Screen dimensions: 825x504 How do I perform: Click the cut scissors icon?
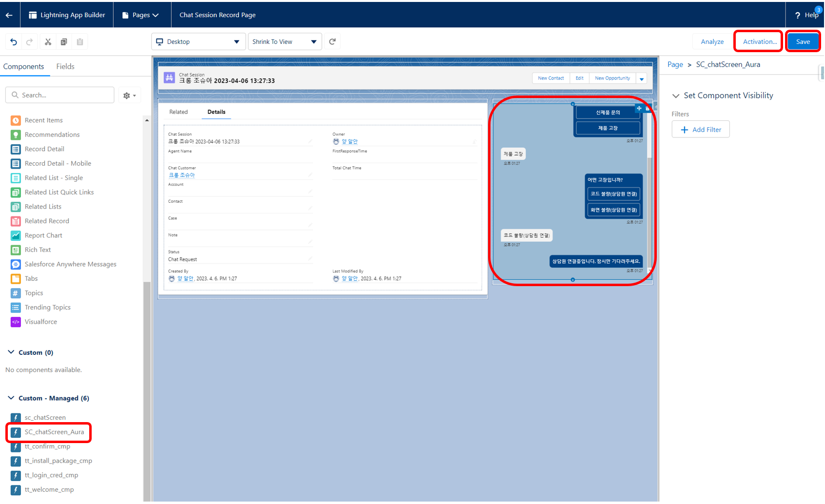48,42
